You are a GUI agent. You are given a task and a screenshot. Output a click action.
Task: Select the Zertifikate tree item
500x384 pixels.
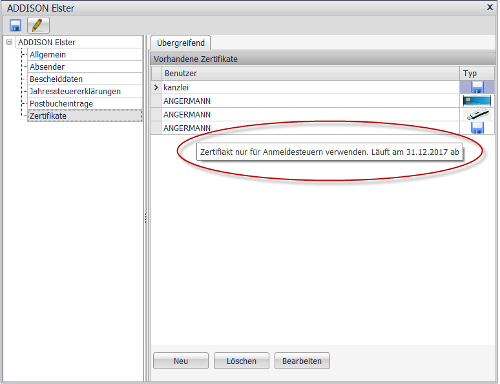(85, 116)
